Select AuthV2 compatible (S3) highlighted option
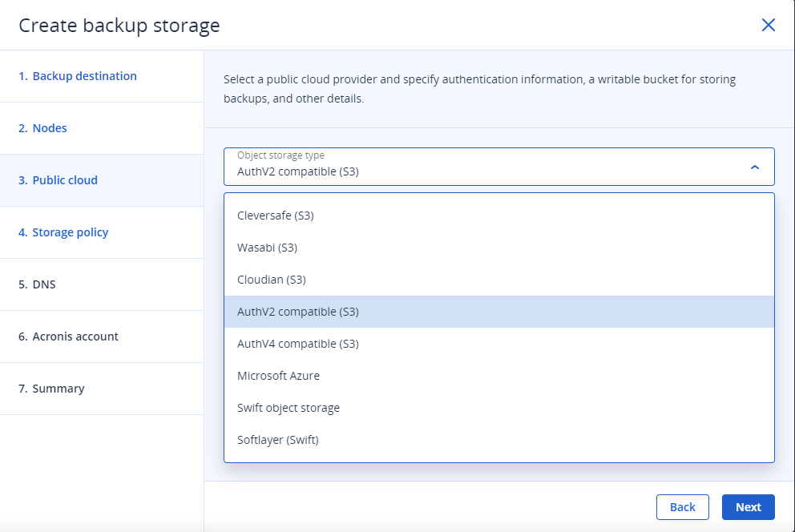Screen dimensions: 795x532 [499, 312]
